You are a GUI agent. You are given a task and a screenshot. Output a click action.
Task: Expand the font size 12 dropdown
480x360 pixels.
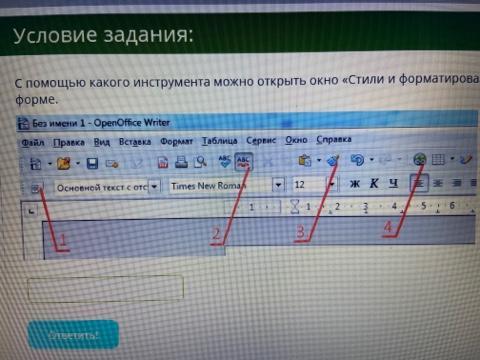pos(332,184)
